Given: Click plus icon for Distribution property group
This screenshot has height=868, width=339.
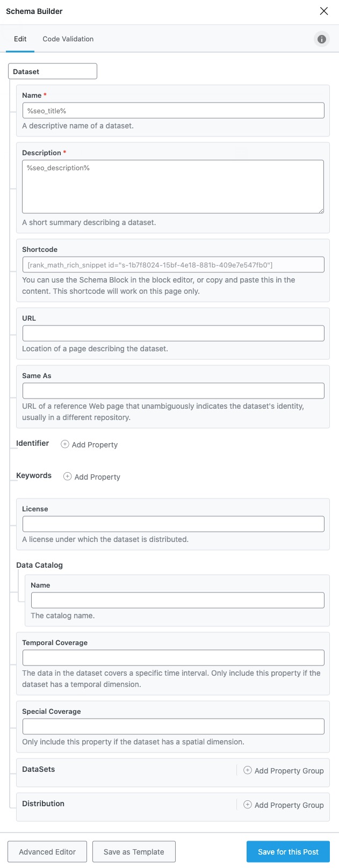Looking at the screenshot, I should pyautogui.click(x=248, y=805).
